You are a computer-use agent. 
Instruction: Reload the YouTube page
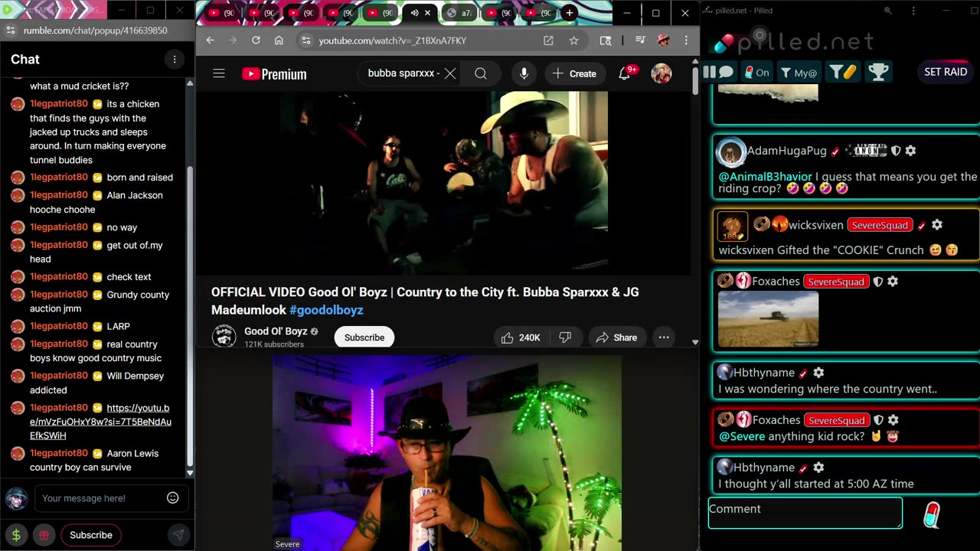pyautogui.click(x=256, y=41)
